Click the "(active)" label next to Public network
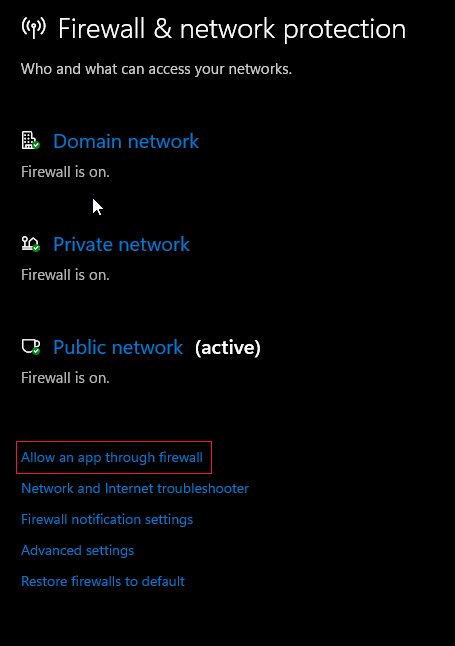 coord(228,348)
